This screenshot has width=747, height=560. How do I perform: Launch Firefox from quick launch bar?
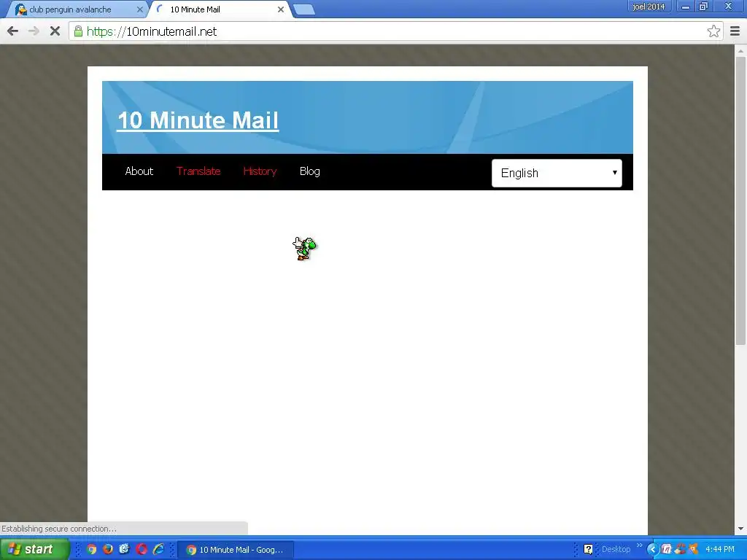(108, 549)
